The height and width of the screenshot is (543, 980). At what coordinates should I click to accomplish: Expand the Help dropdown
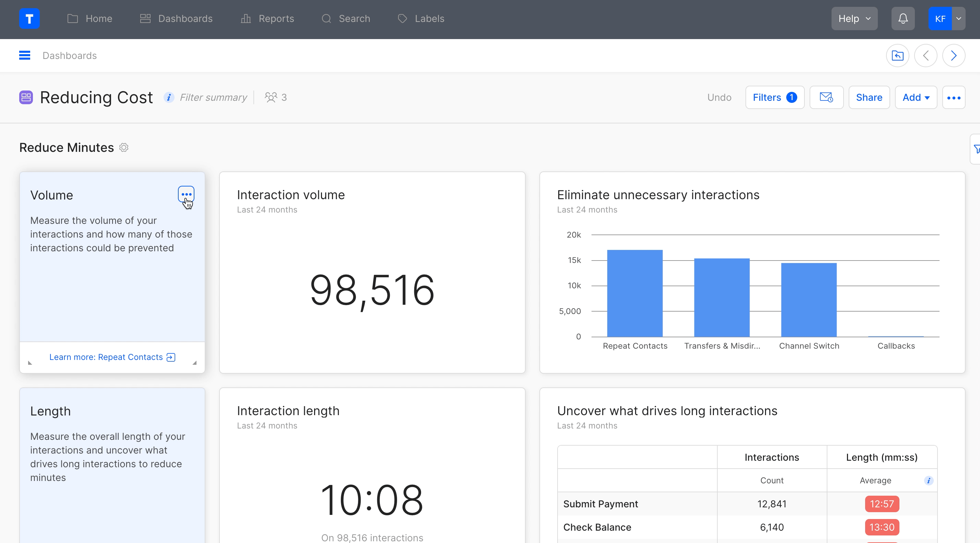[854, 19]
